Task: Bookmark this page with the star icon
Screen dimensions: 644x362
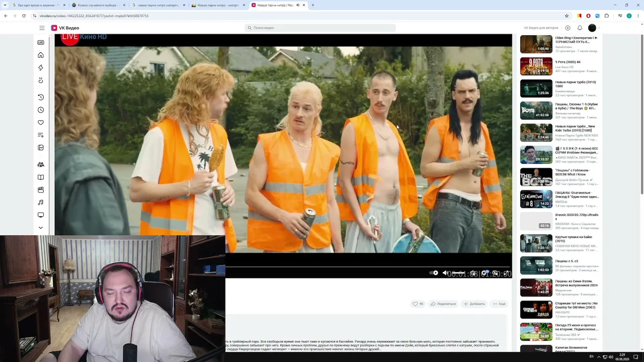Action: [x=567, y=16]
